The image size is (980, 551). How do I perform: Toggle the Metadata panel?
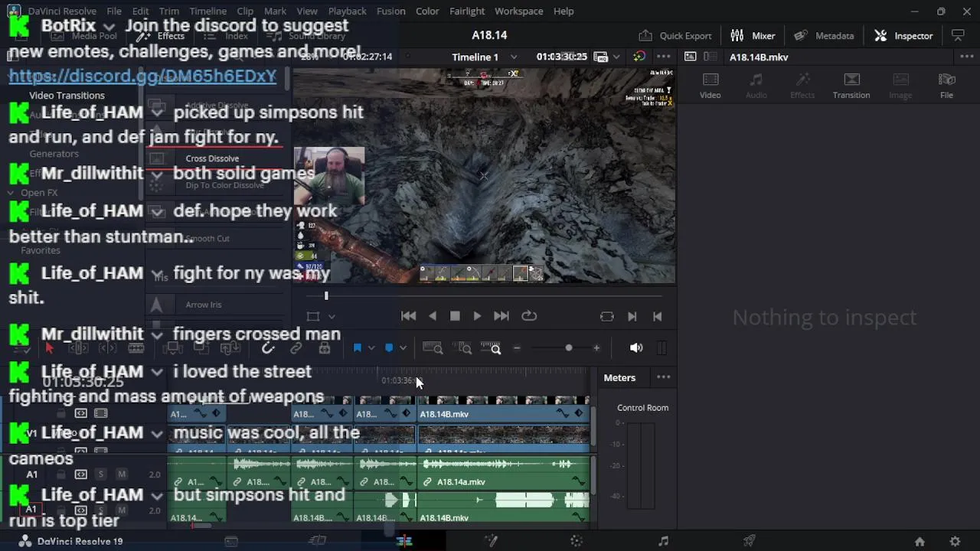pyautogui.click(x=824, y=35)
